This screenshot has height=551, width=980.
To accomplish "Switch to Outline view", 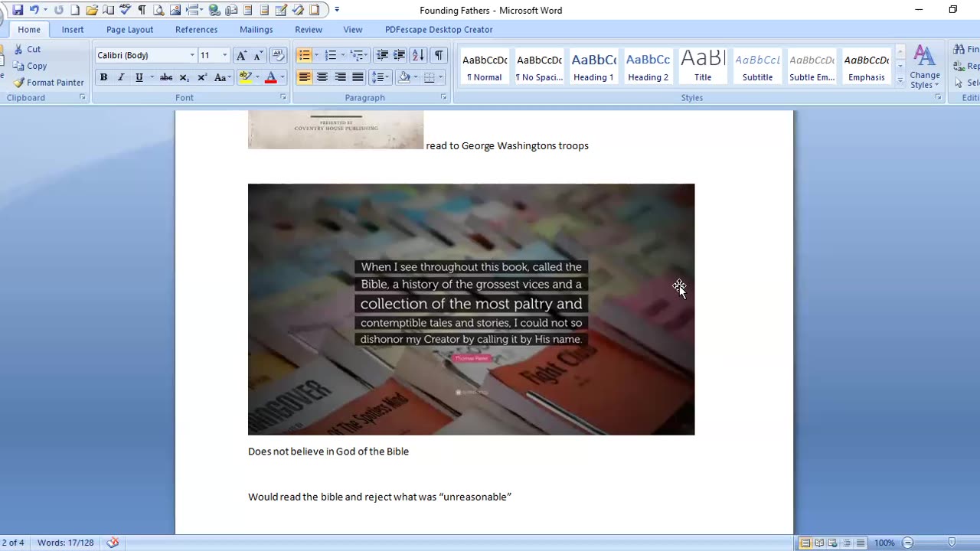I will [x=847, y=543].
